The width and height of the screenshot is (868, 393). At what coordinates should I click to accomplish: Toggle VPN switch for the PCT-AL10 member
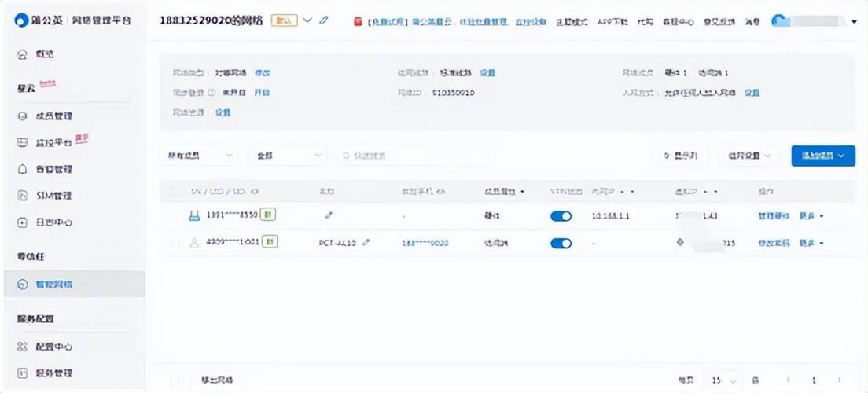[x=561, y=244]
